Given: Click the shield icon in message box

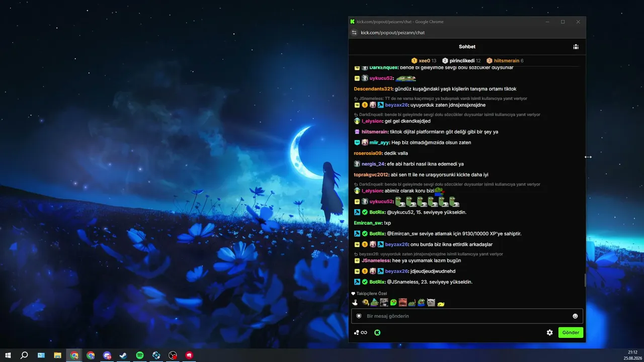Looking at the screenshot, I should tap(359, 316).
